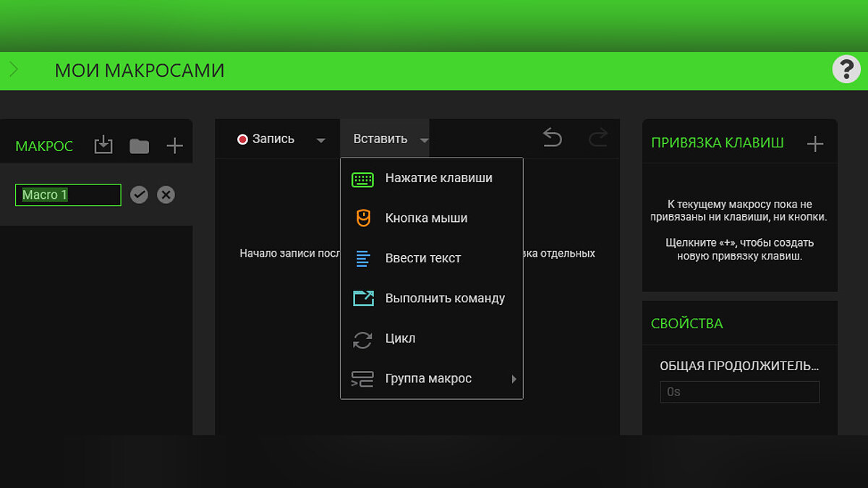Screen dimensions: 868x488
Task: Click the redo arrow icon
Action: coord(597,137)
